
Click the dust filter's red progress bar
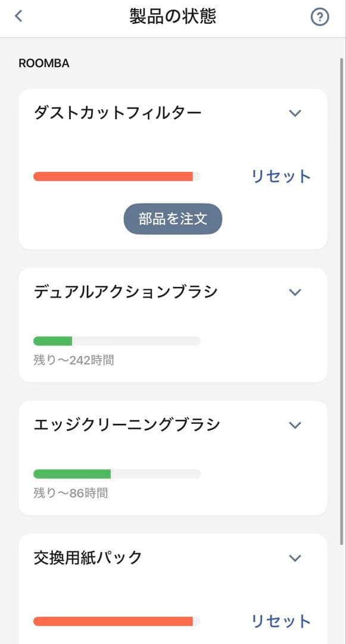click(x=116, y=176)
